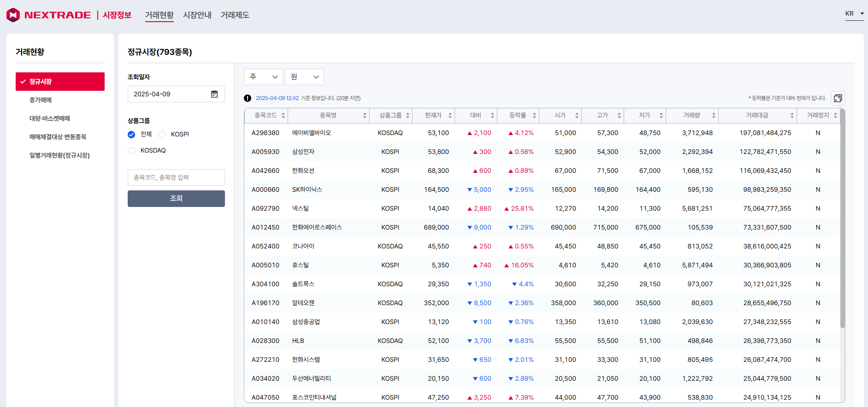
Task: Open the calendar date picker icon
Action: coord(214,94)
